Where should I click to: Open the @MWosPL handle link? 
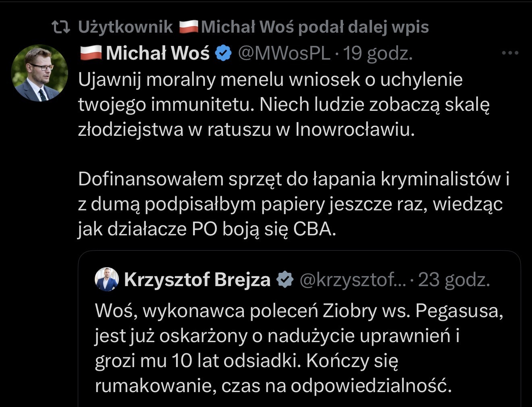(x=284, y=53)
